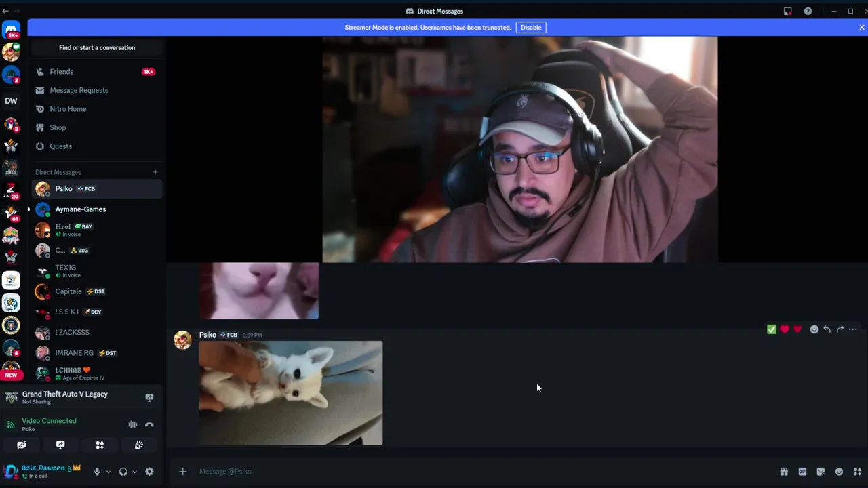Forward Psiko's message with the forward arrow

tap(840, 329)
